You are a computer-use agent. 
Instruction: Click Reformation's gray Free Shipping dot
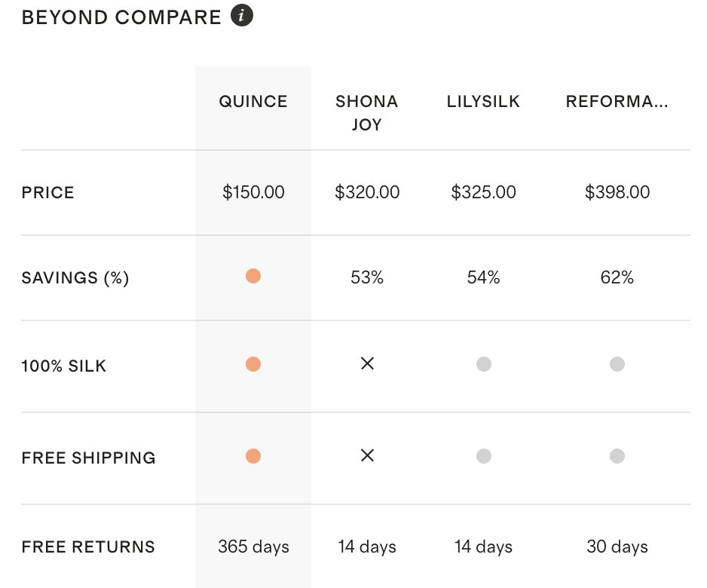click(x=617, y=456)
